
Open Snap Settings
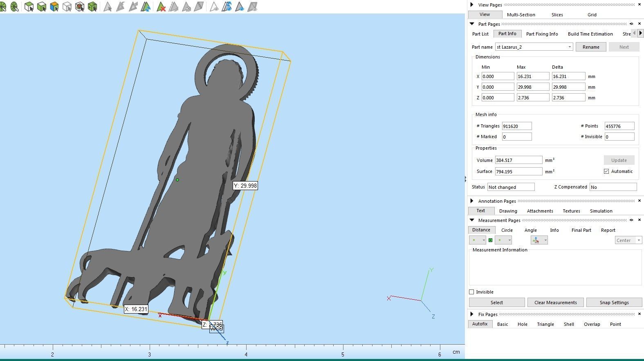614,303
